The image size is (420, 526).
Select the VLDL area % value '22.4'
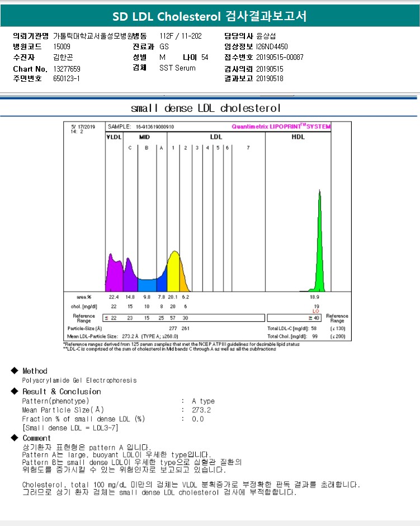[114, 297]
